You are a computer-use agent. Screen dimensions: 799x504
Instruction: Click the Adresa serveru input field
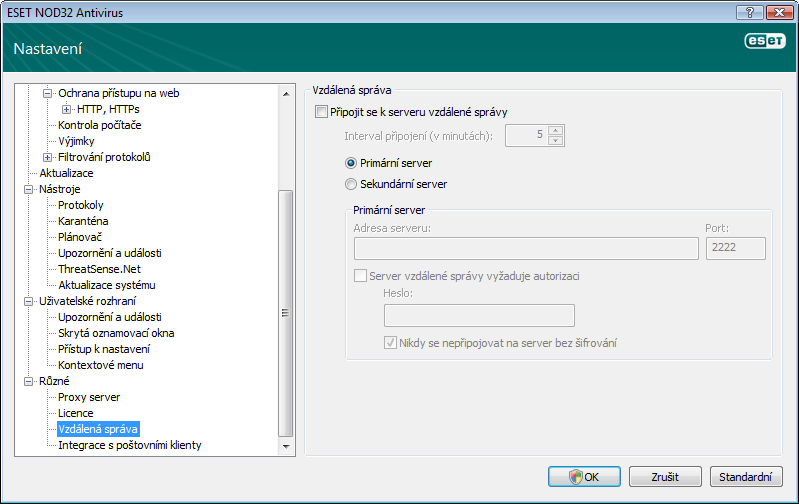point(526,248)
